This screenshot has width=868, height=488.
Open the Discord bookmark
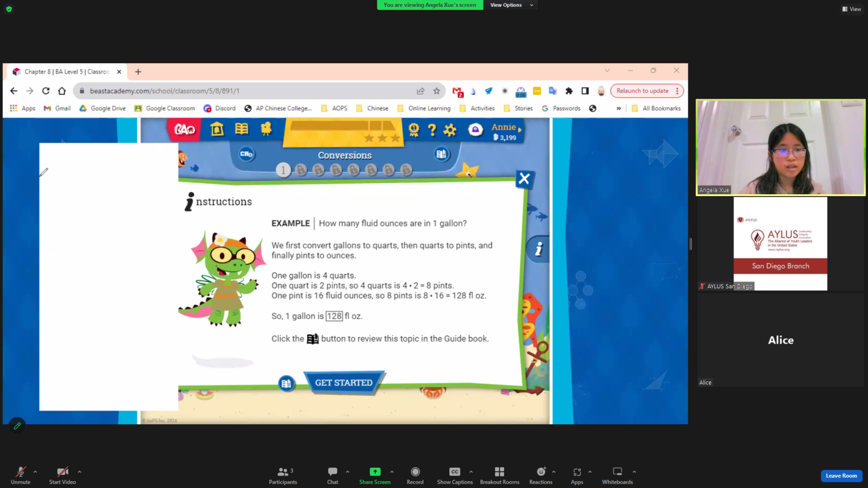(220, 108)
